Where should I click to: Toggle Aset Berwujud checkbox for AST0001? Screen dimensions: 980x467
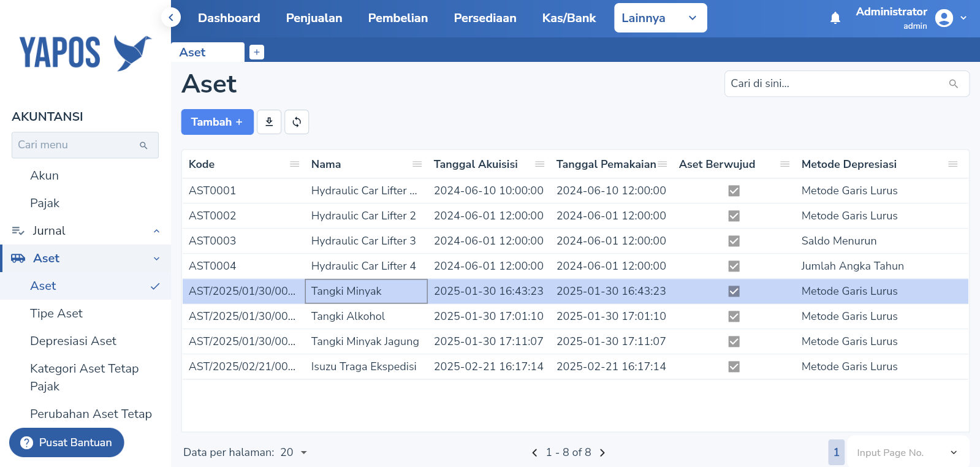click(x=734, y=191)
